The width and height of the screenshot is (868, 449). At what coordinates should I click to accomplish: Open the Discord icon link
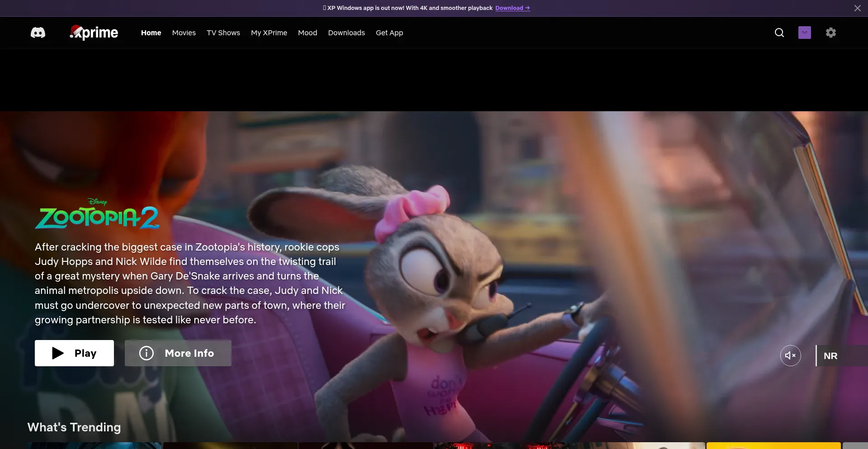click(x=38, y=33)
